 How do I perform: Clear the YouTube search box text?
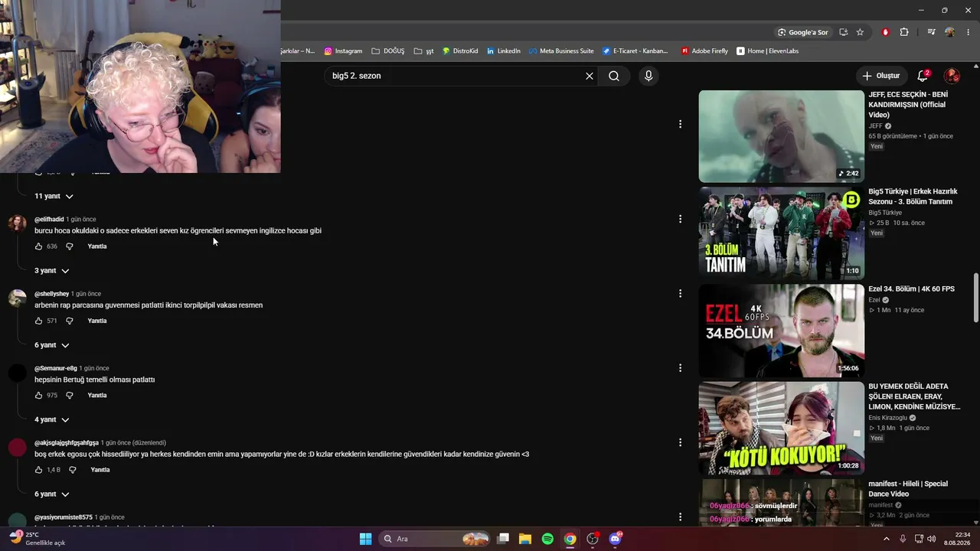(x=590, y=76)
